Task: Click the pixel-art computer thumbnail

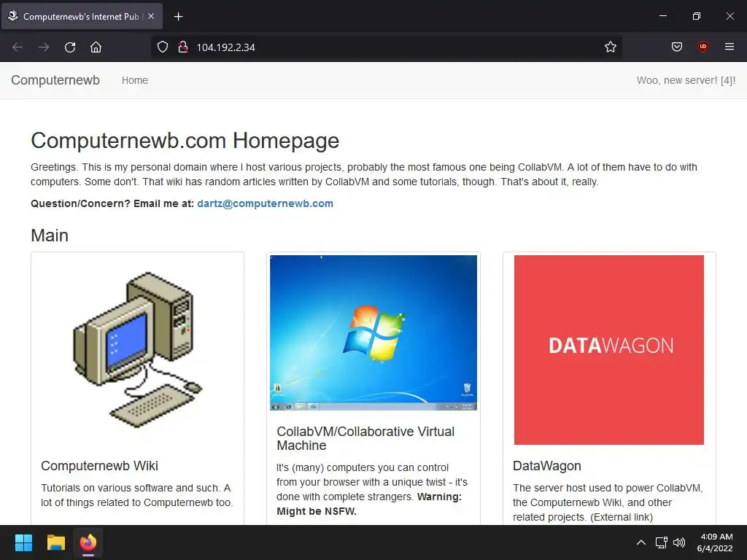Action: (138, 350)
